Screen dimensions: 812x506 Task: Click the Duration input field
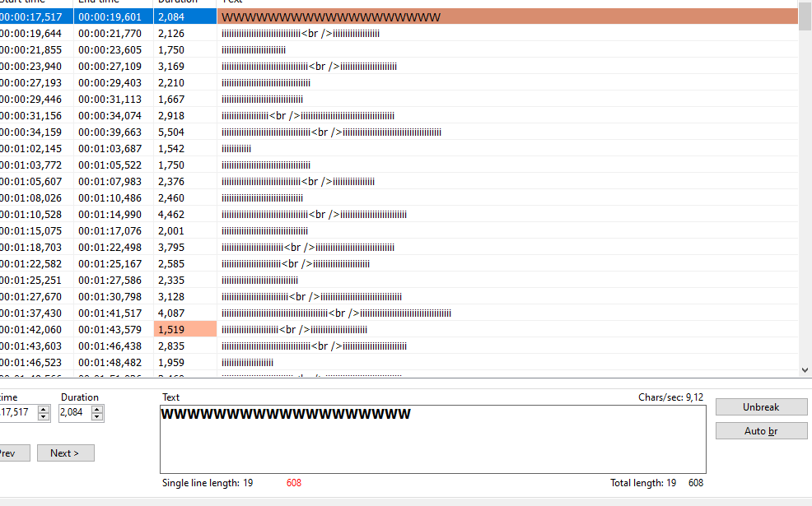pos(72,413)
